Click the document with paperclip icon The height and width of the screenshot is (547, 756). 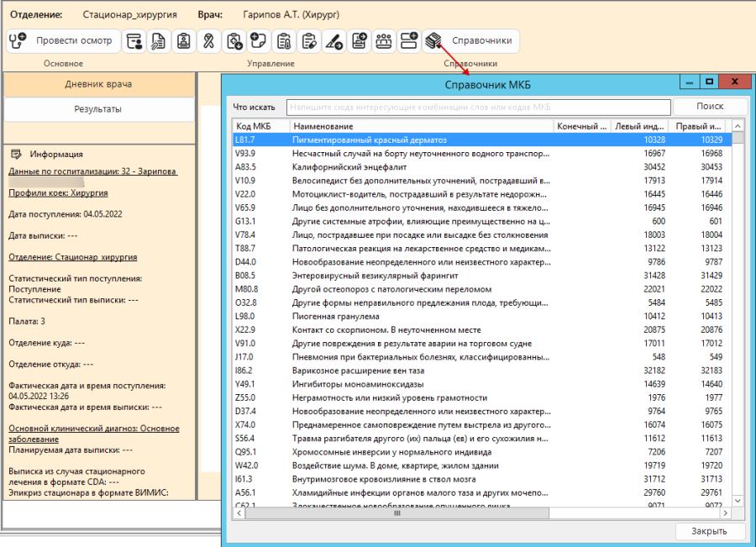click(159, 41)
